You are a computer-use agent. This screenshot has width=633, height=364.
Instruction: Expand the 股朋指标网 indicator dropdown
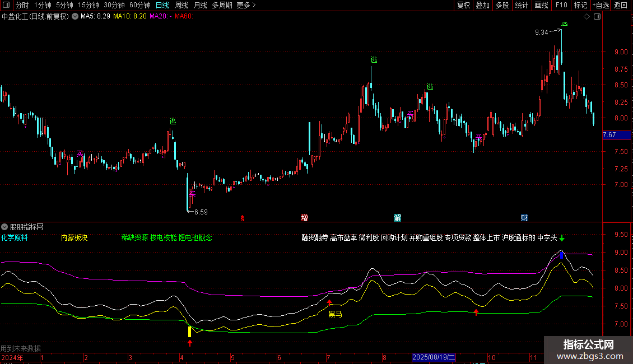coord(5,227)
